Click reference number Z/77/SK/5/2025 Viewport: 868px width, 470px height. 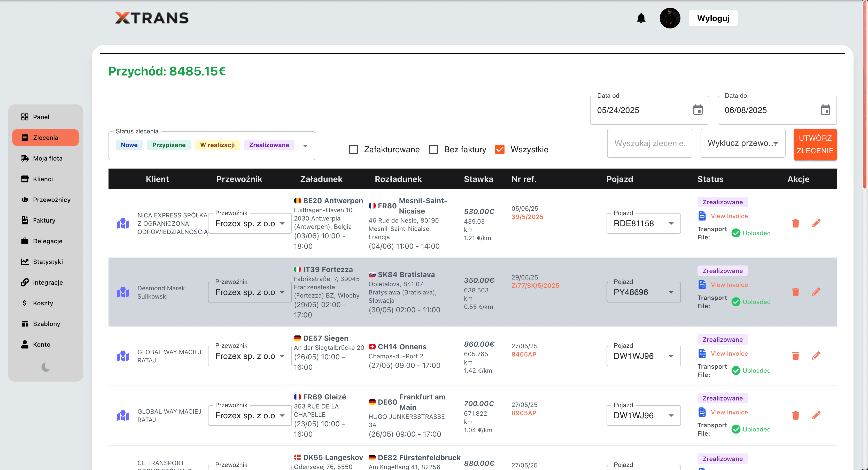535,286
